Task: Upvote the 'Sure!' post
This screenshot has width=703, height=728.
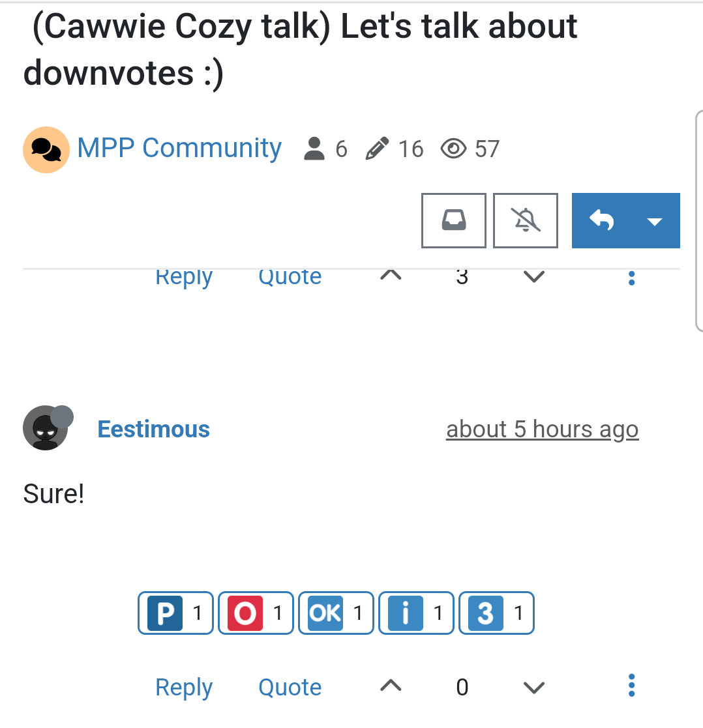Action: 391,686
